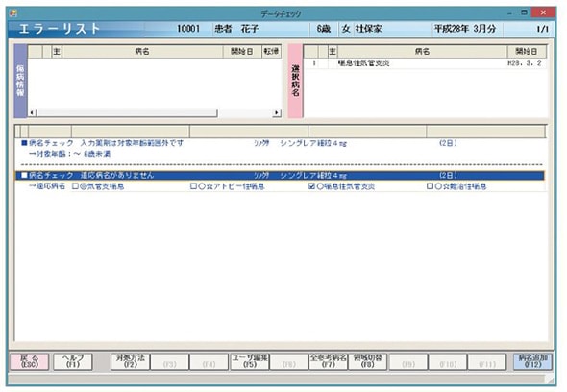Viewport: 567px width, 392px height.
Task: Click the patient number 10001
Action: pyautogui.click(x=188, y=29)
